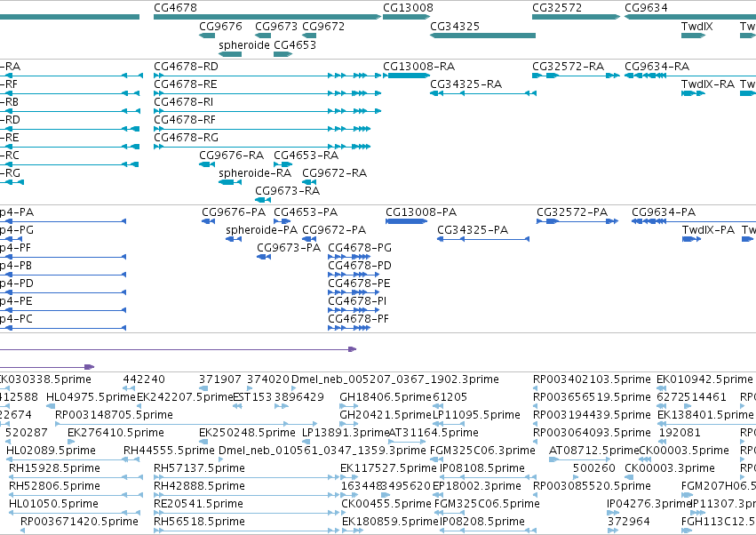Image resolution: width=756 pixels, height=535 pixels.
Task: Open protein CG4678-PF
Action: 358,319
